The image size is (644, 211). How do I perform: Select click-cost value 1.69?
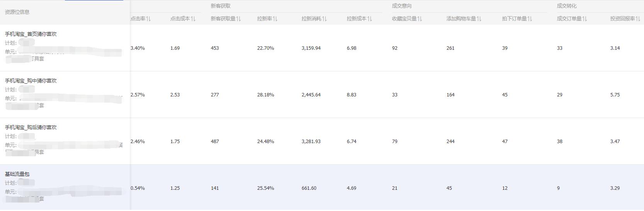[x=175, y=48]
